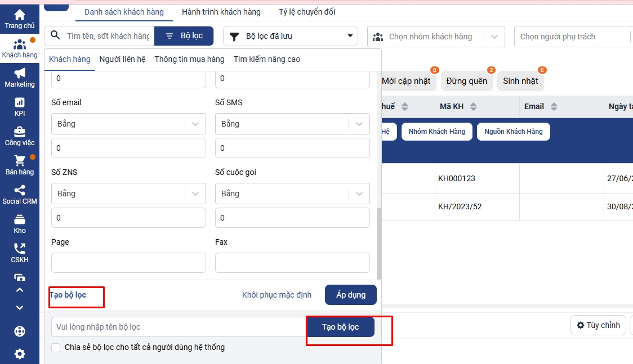Open CSKH phone icon in sidebar
633x364 pixels.
20,249
